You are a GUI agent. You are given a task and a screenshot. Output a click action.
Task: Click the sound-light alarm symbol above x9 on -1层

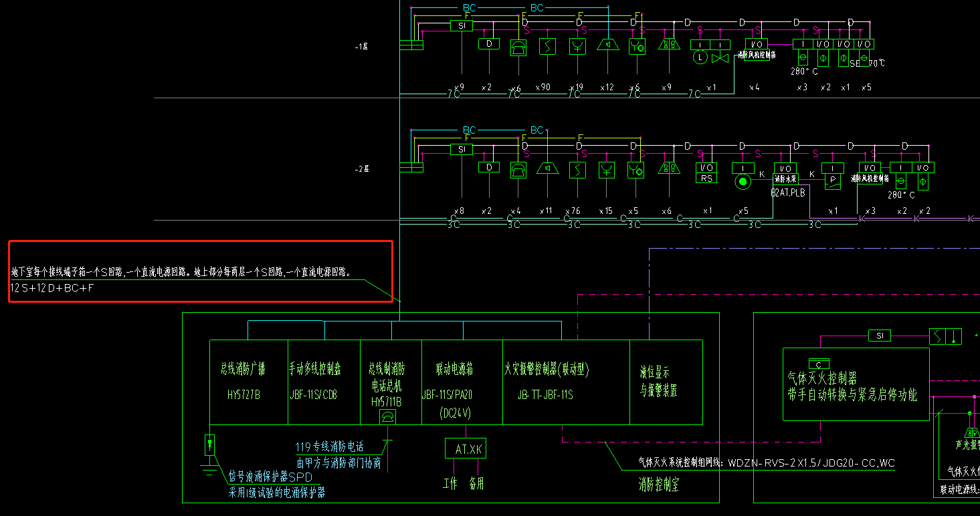coord(668,44)
